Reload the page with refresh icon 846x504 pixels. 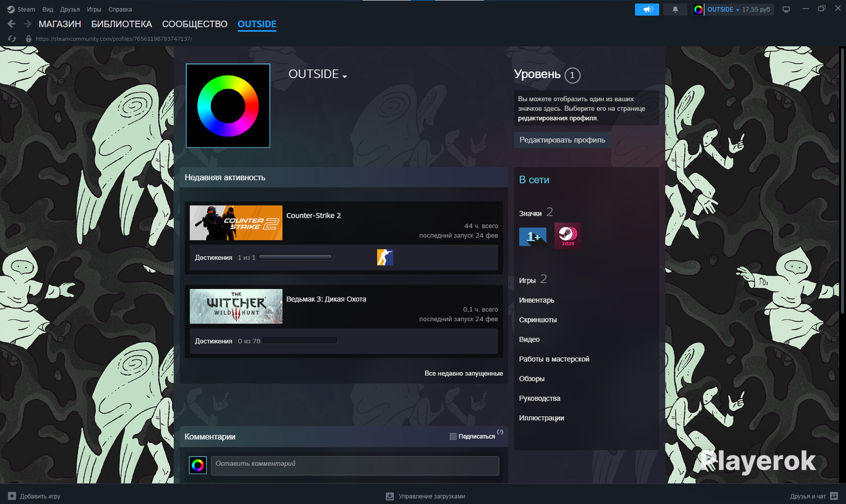(12, 39)
